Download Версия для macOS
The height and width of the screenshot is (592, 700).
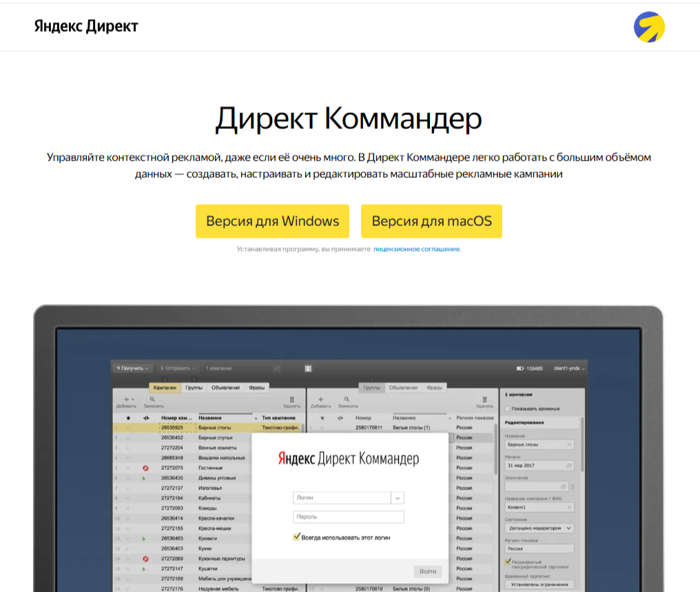[x=431, y=221]
